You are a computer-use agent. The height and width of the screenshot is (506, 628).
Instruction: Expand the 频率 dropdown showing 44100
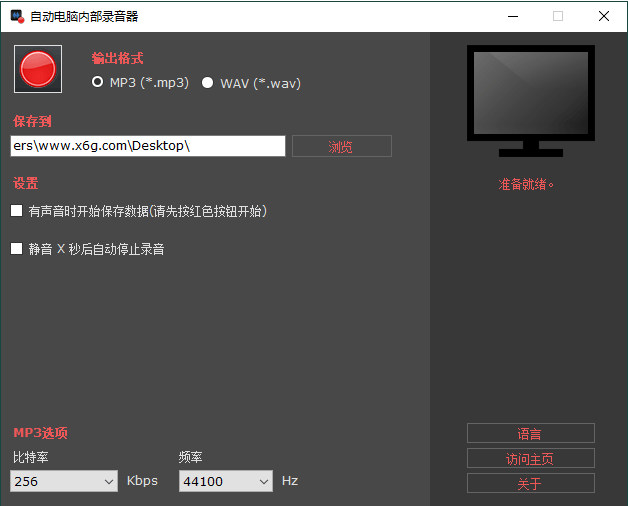coord(226,482)
